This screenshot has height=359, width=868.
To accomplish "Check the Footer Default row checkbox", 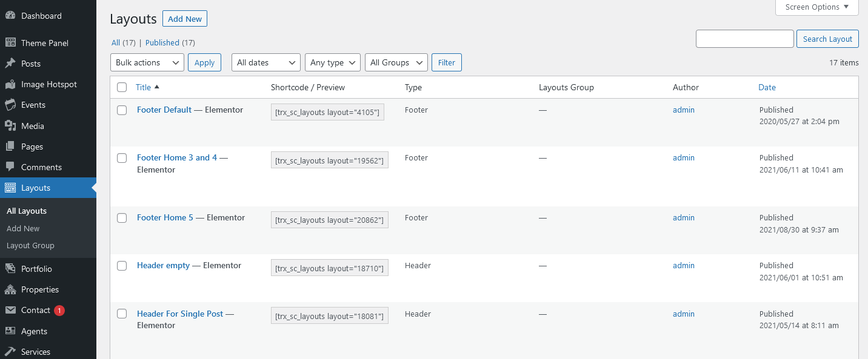I will pos(122,110).
